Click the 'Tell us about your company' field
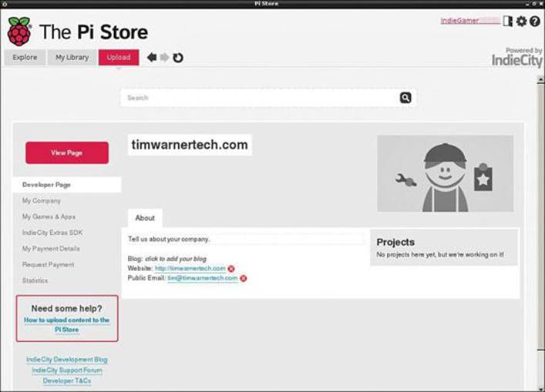The height and width of the screenshot is (392, 545). [x=245, y=240]
